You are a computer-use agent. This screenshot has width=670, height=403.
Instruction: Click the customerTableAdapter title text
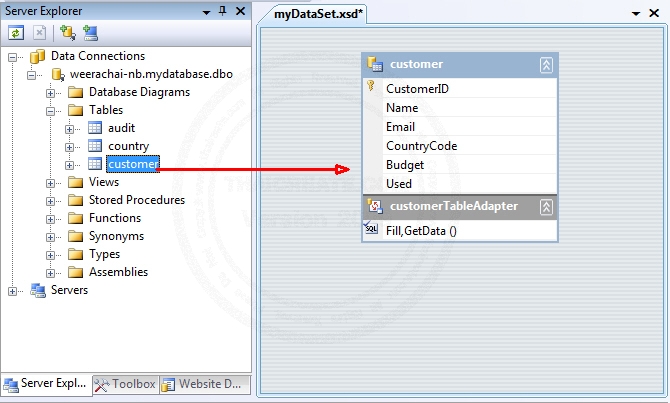454,206
